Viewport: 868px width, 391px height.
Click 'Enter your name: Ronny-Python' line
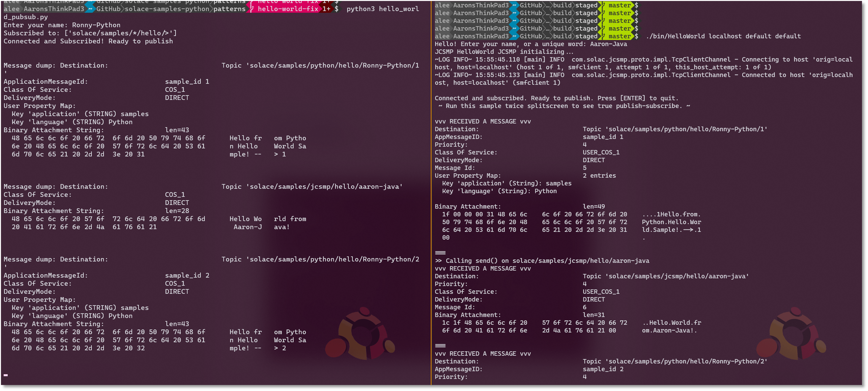62,25
